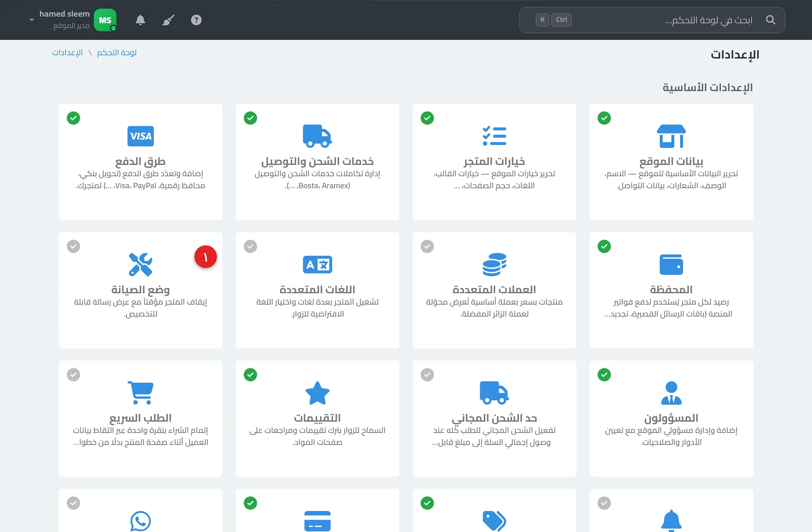Image resolution: width=812 pixels, height=532 pixels.
Task: Open خيارات المتجر settings title
Action: pos(494,161)
